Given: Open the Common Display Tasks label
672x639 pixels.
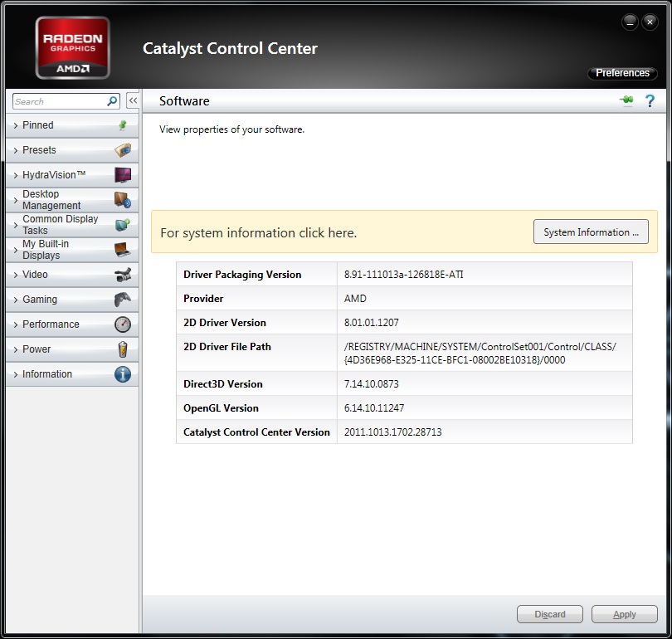Looking at the screenshot, I should (x=60, y=225).
